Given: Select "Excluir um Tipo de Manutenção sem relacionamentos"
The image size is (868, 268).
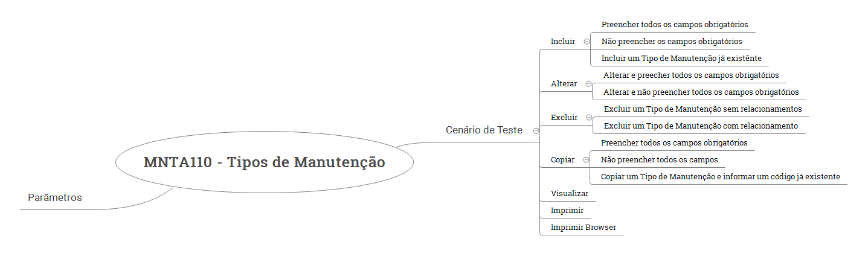Looking at the screenshot, I should click(702, 109).
